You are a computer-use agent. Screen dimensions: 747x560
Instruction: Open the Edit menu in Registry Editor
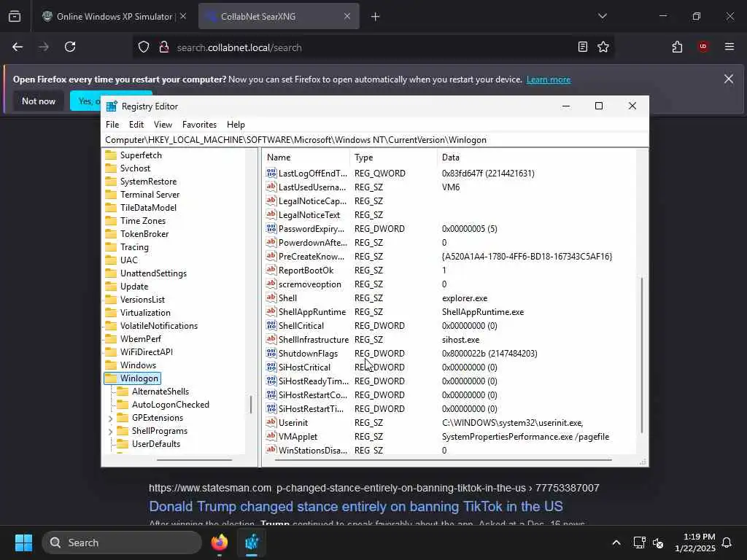coord(136,124)
